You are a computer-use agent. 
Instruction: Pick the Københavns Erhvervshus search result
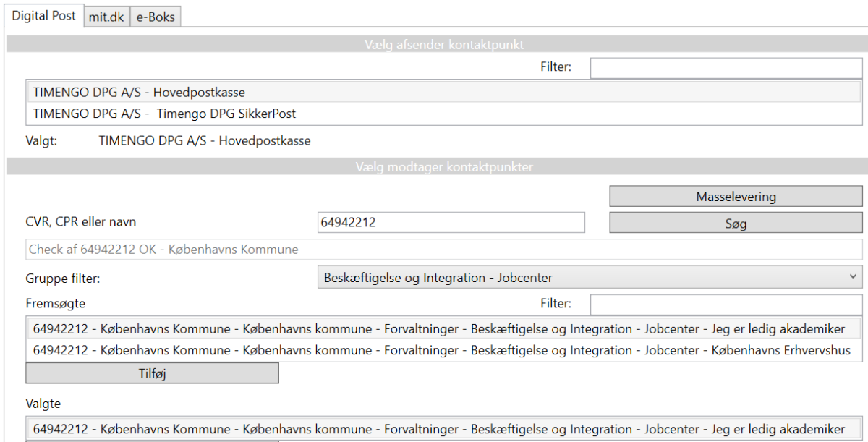pos(441,351)
